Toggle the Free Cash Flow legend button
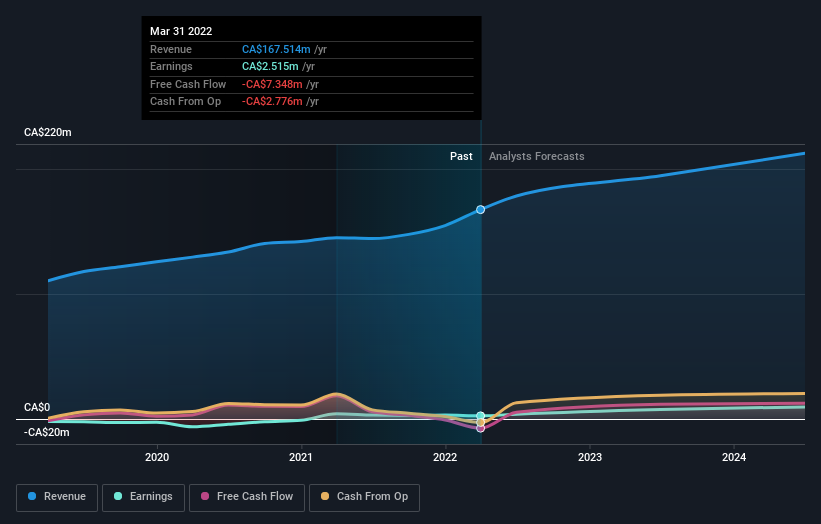Screen dimensions: 821x524 [247, 497]
